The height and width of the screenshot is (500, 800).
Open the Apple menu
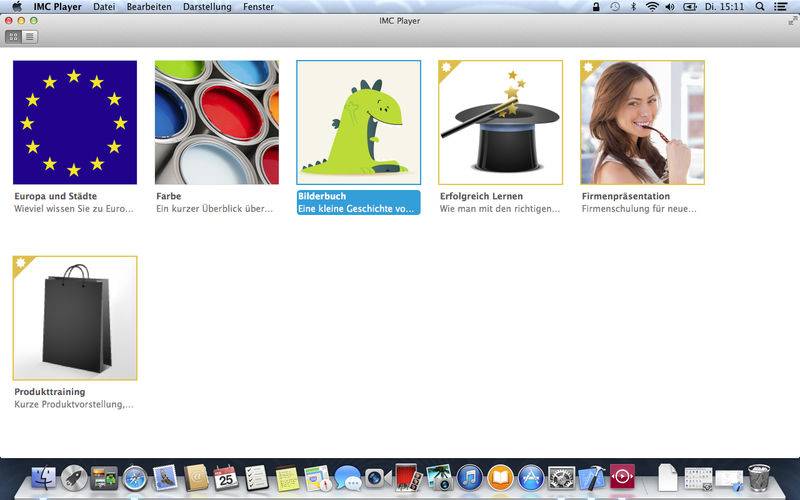pyautogui.click(x=17, y=7)
